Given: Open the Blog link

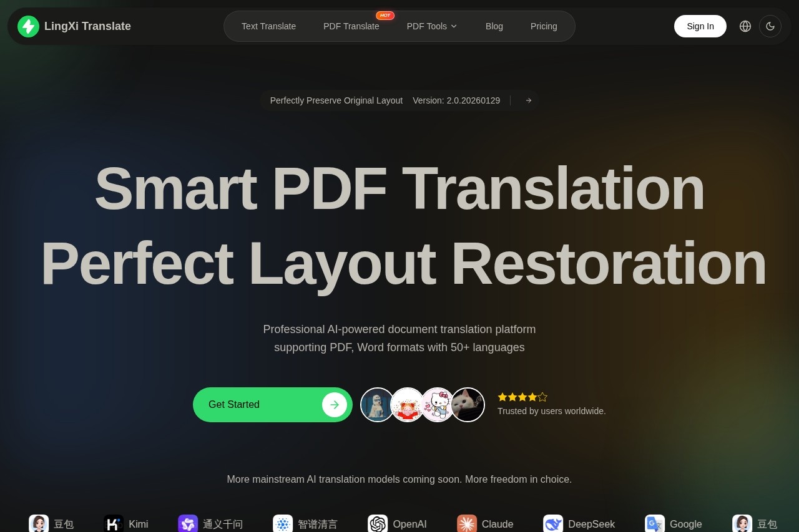Looking at the screenshot, I should 494,26.
